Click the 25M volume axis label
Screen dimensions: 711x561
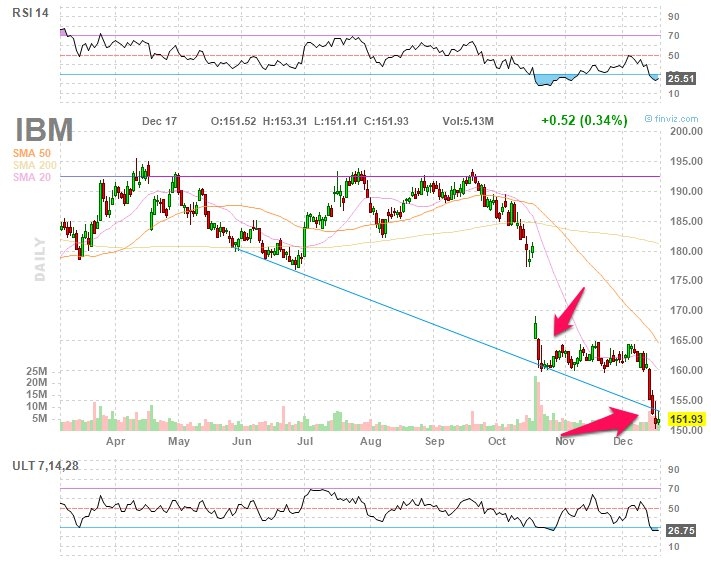tap(37, 371)
